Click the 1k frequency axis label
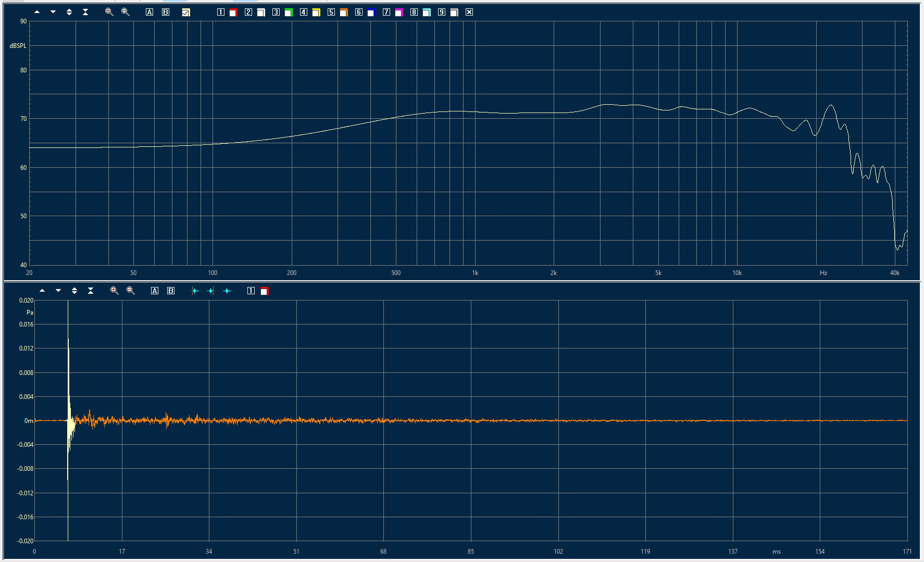 (x=475, y=273)
